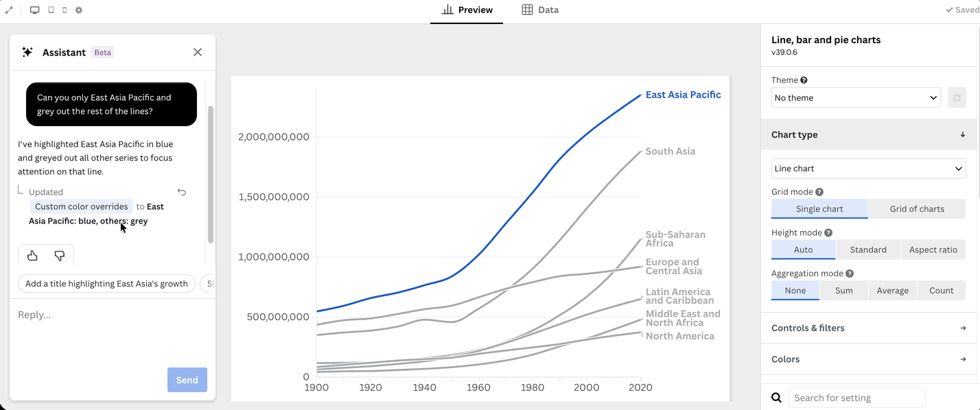Image resolution: width=980 pixels, height=410 pixels.
Task: Click the Theme help question mark
Action: (x=804, y=80)
